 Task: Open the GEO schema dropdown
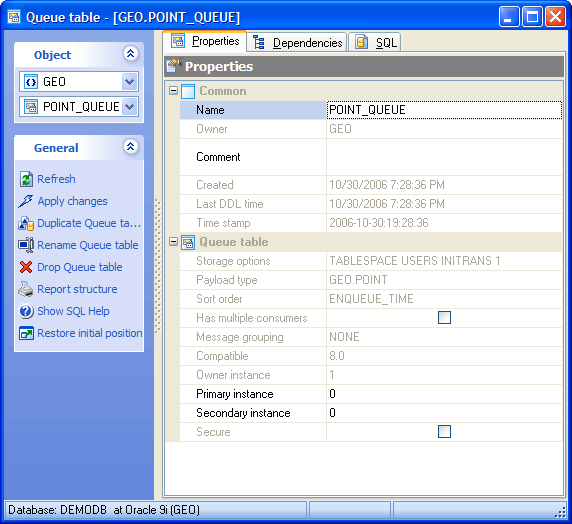[130, 81]
